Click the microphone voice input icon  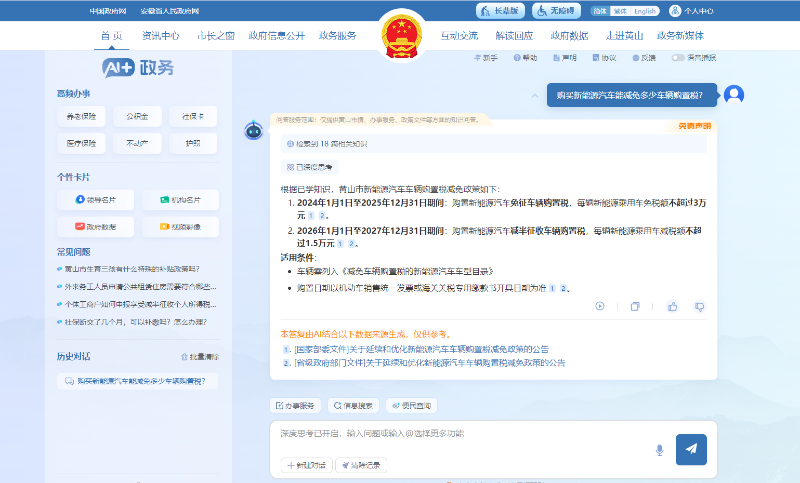659,450
